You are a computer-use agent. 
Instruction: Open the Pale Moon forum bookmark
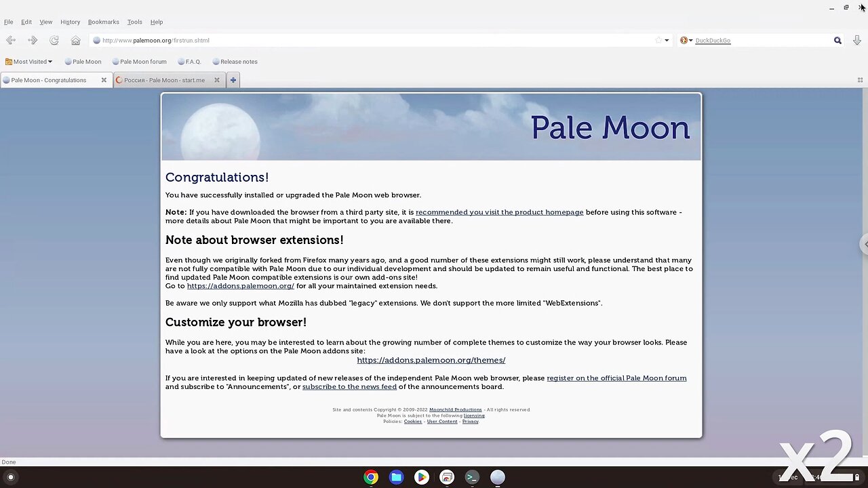139,62
